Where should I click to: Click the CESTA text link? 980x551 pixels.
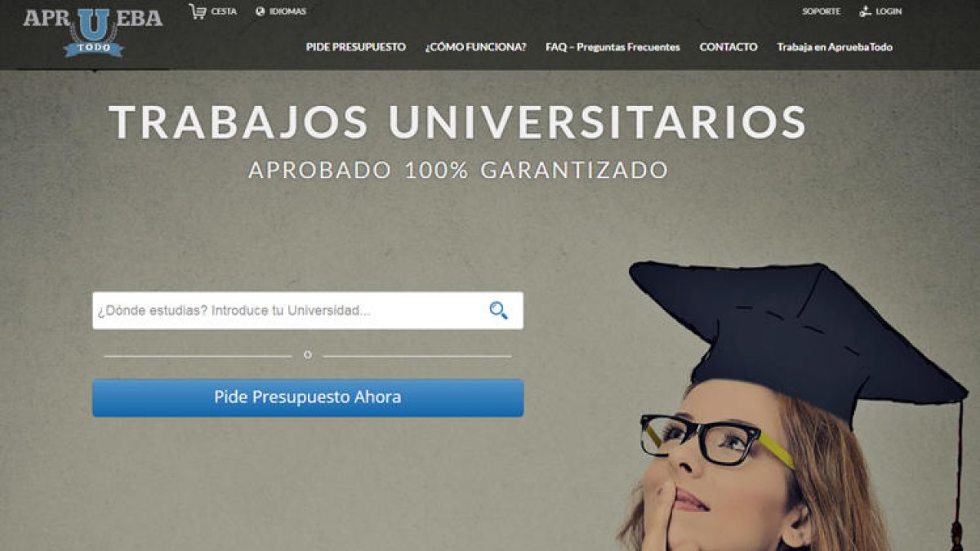click(x=224, y=11)
